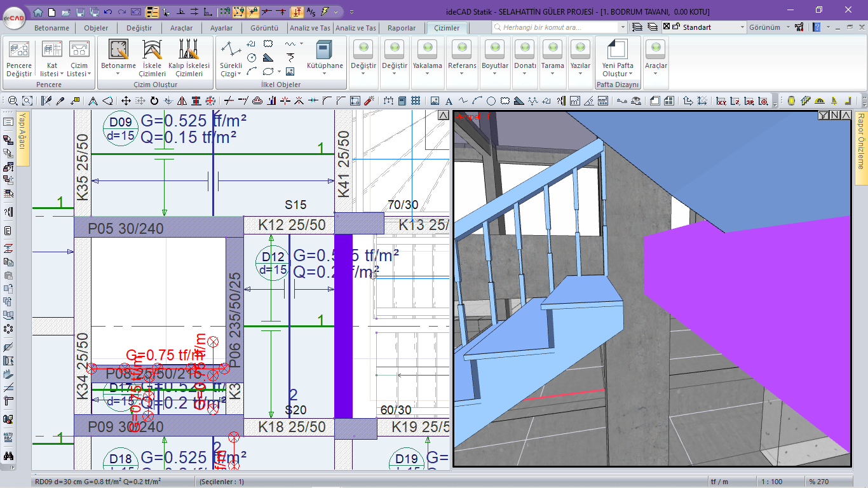Click the Rotate circular arrow tool
868x488 pixels.
[x=154, y=100]
